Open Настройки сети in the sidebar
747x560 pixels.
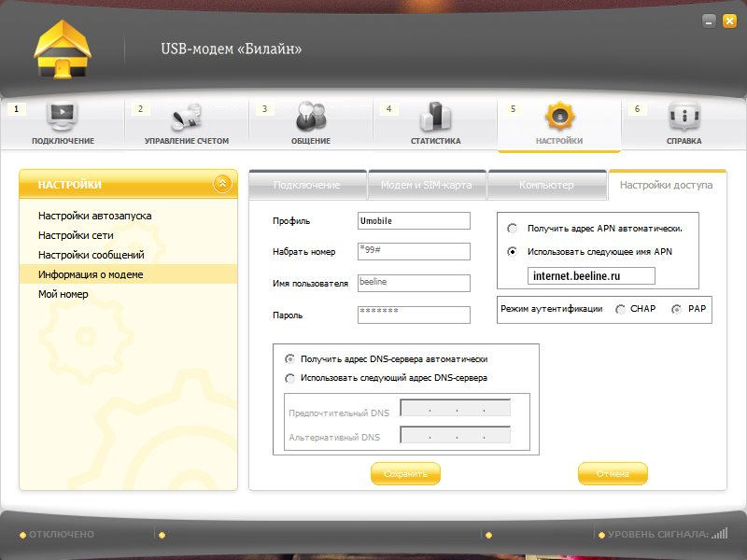tap(78, 235)
